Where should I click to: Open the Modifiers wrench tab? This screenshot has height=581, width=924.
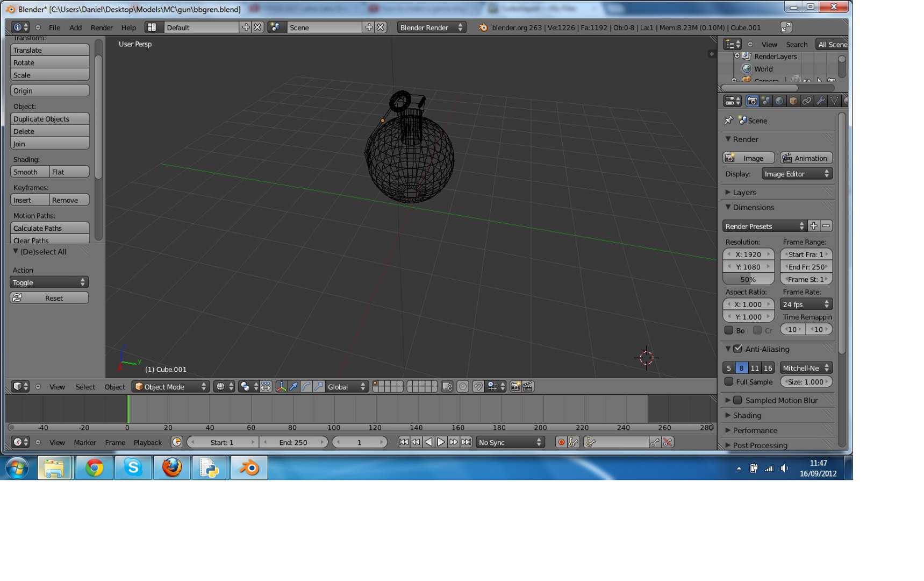[x=820, y=101]
